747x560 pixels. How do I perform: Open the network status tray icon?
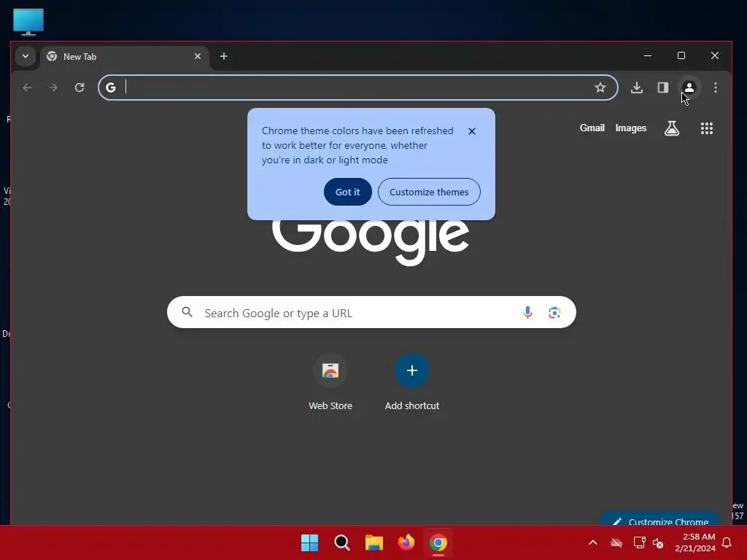(639, 542)
